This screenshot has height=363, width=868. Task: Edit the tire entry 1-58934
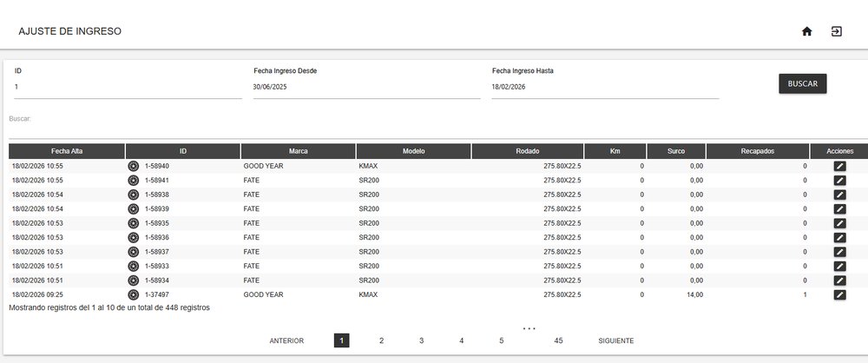click(x=839, y=280)
